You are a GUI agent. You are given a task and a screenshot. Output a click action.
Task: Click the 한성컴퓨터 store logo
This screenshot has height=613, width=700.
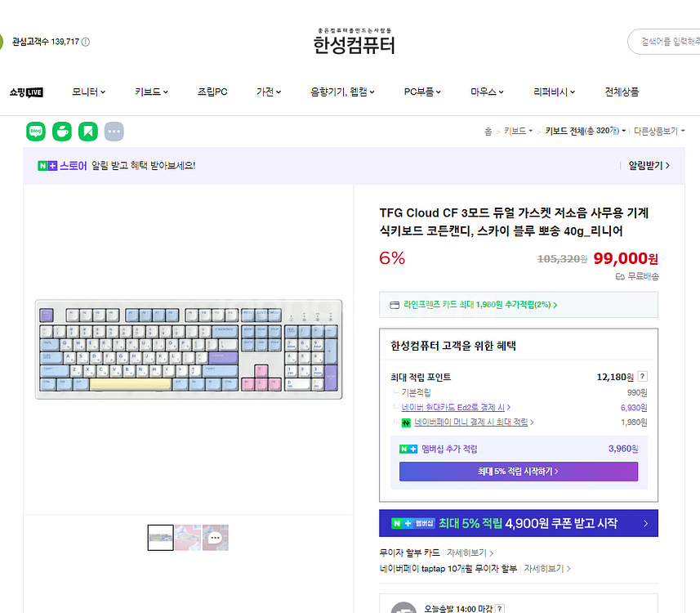pyautogui.click(x=354, y=41)
